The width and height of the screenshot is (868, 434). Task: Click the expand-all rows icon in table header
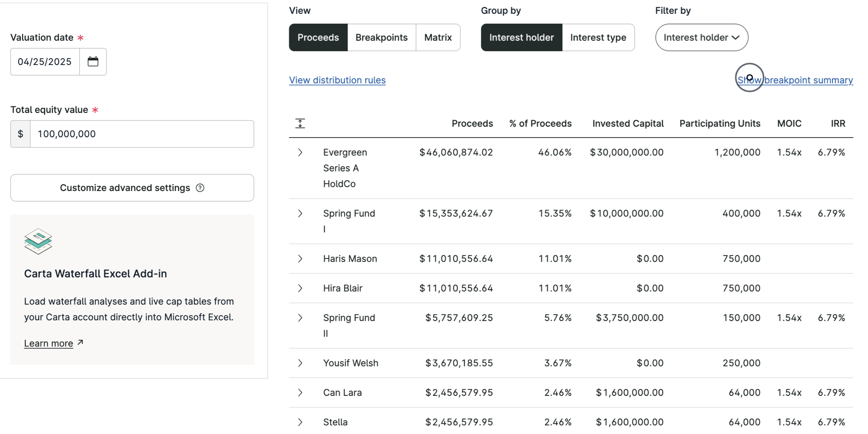[300, 123]
